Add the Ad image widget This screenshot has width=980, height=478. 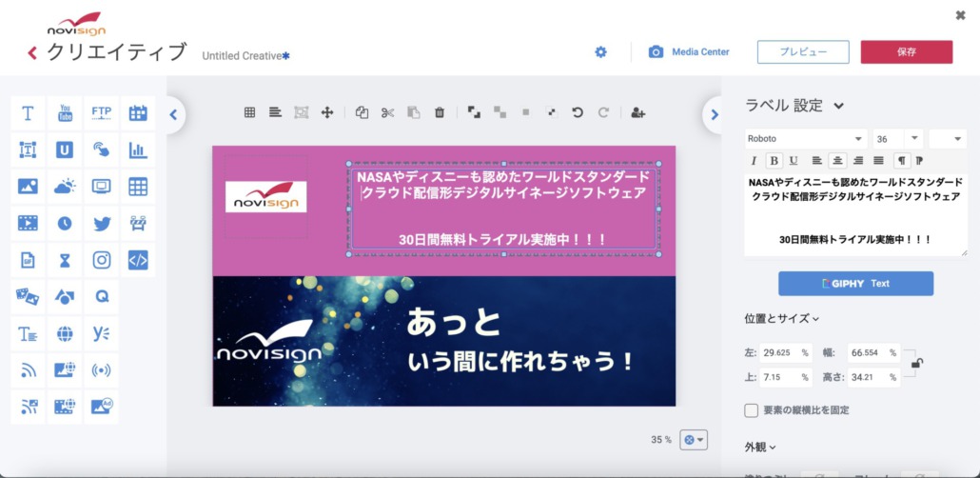[x=101, y=407]
